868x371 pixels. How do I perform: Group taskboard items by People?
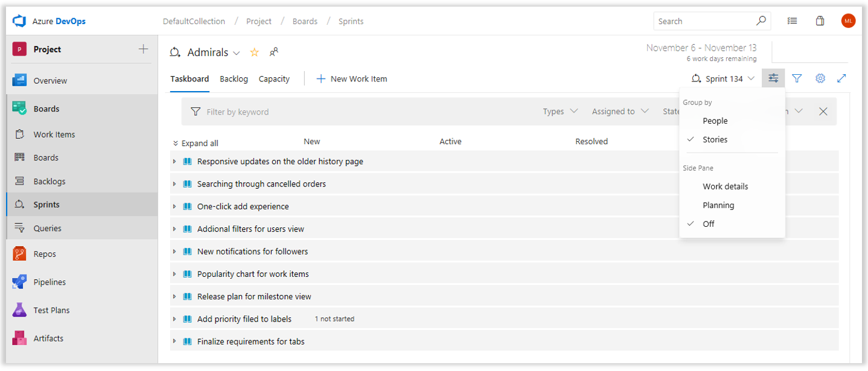(715, 121)
